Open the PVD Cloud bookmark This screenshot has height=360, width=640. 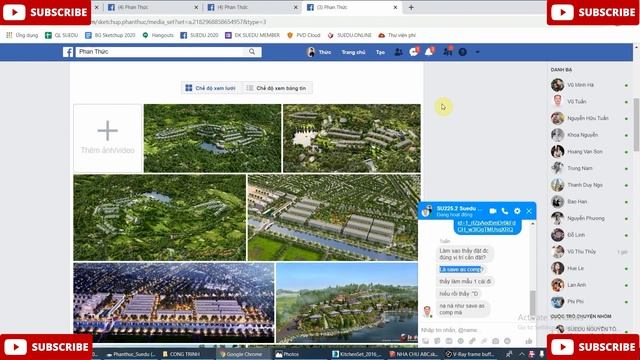pos(304,36)
